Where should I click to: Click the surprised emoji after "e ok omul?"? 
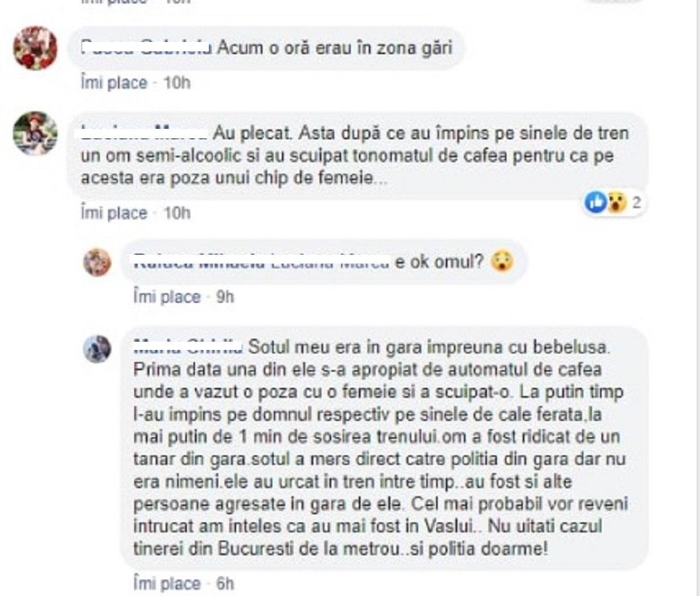501,262
